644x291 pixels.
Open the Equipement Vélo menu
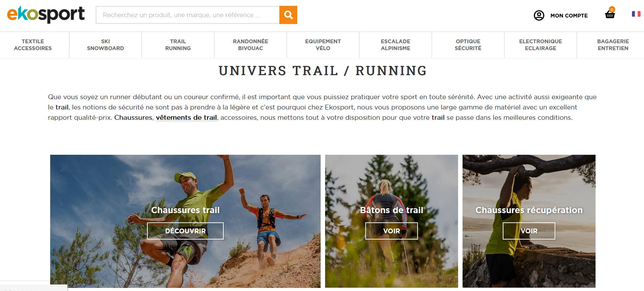click(323, 45)
